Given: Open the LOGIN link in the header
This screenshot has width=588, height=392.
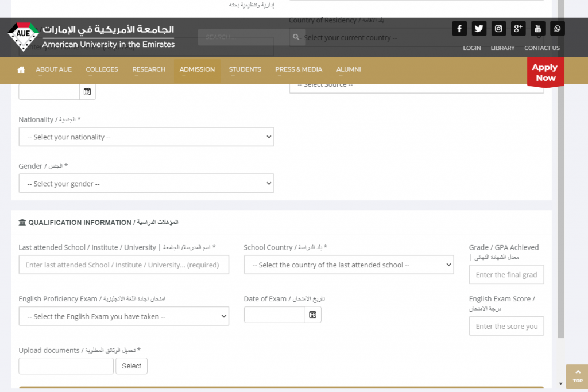Looking at the screenshot, I should pyautogui.click(x=471, y=48).
